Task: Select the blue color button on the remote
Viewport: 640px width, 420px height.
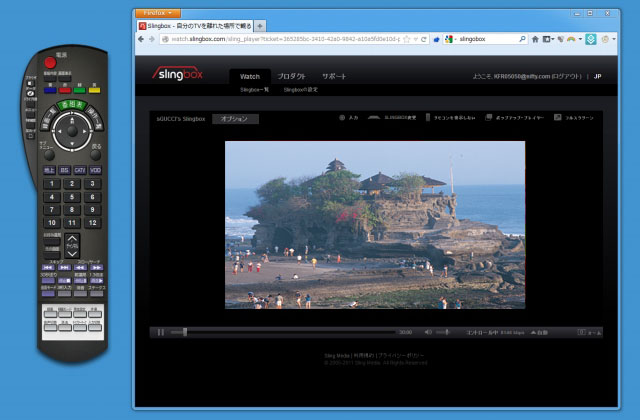Action: (x=50, y=90)
